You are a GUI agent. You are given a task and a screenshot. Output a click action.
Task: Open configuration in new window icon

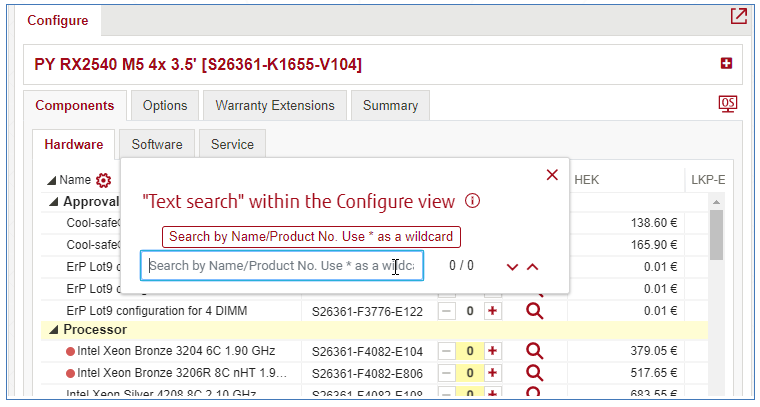click(739, 16)
